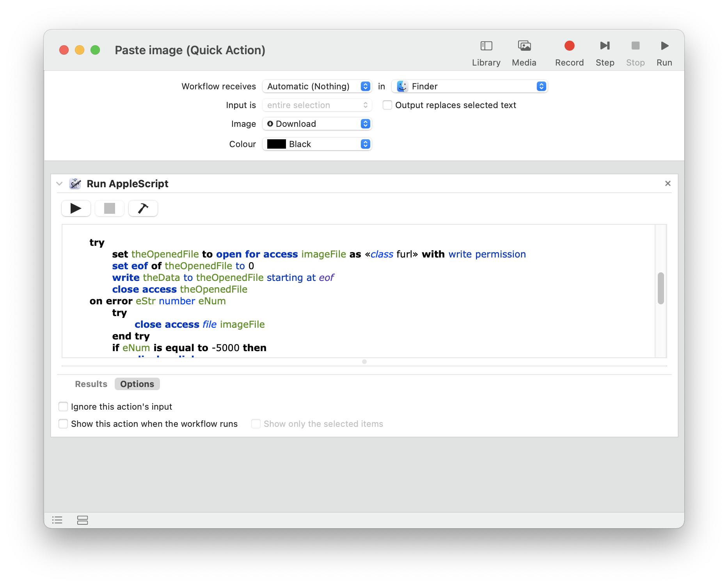Run the AppleScript action with the play button
Screen dimensions: 728x586
[76, 208]
